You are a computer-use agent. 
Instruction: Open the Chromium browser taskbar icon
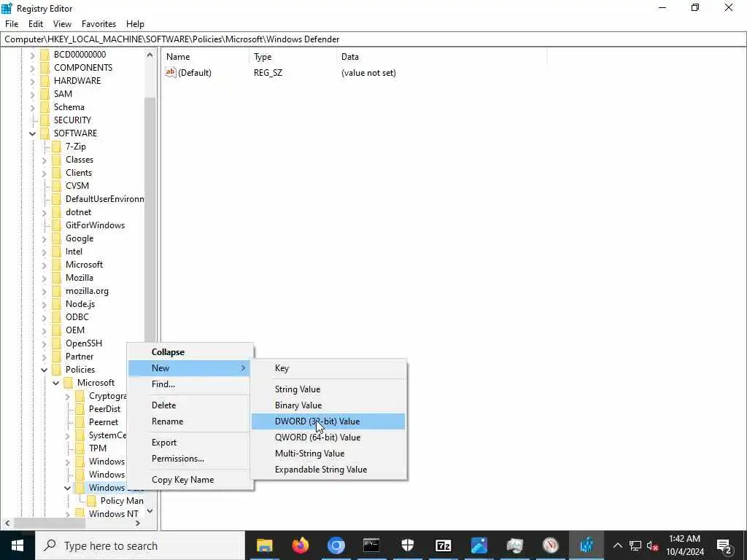(x=336, y=545)
